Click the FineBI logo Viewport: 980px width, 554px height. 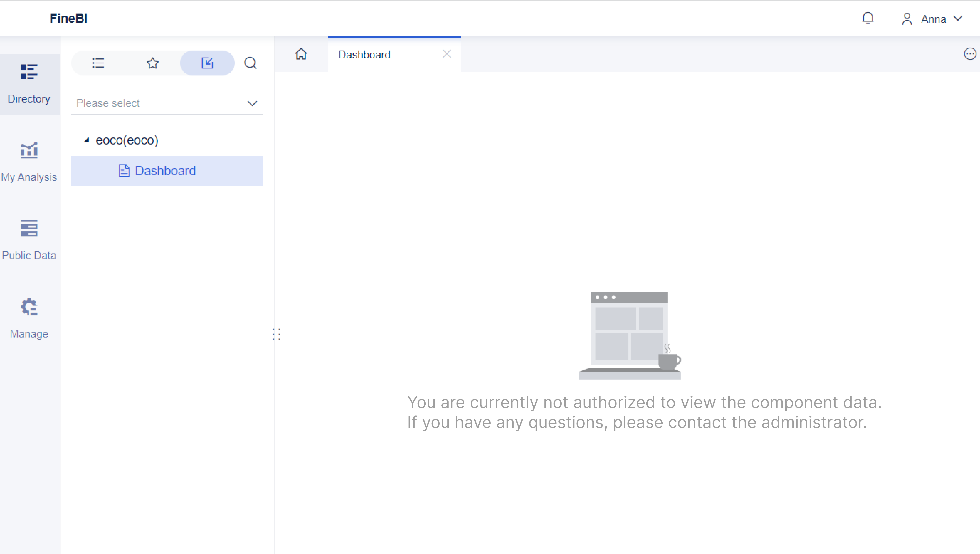(69, 18)
